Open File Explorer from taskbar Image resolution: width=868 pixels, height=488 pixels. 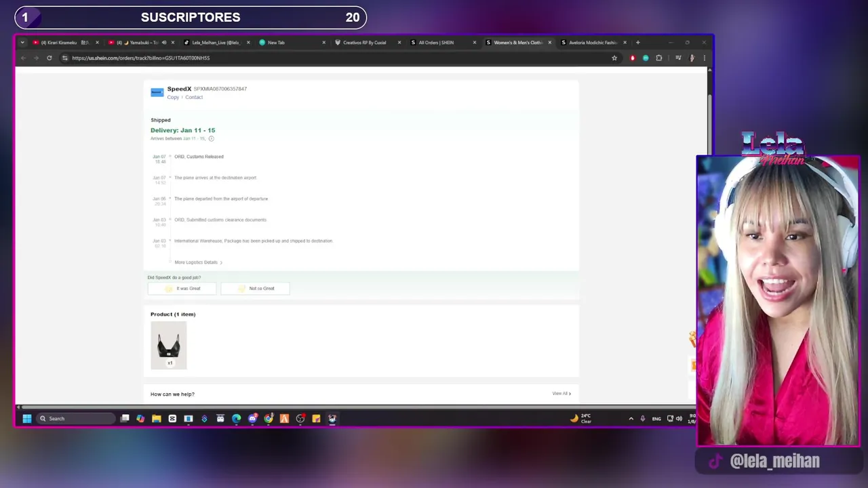[157, 419]
